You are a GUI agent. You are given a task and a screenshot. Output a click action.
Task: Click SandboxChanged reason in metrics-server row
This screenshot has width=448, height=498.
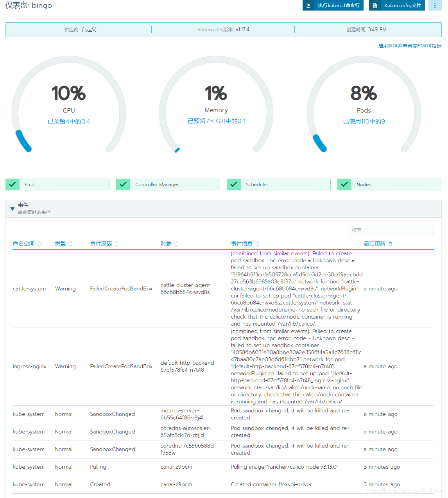click(113, 414)
